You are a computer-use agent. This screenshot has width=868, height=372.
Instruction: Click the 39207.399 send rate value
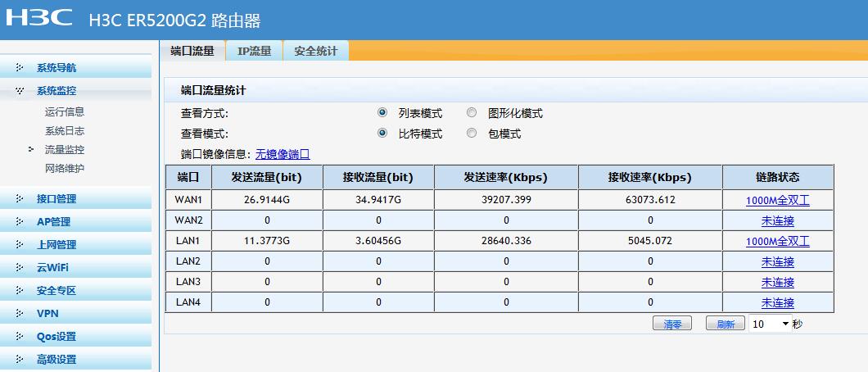coord(506,200)
